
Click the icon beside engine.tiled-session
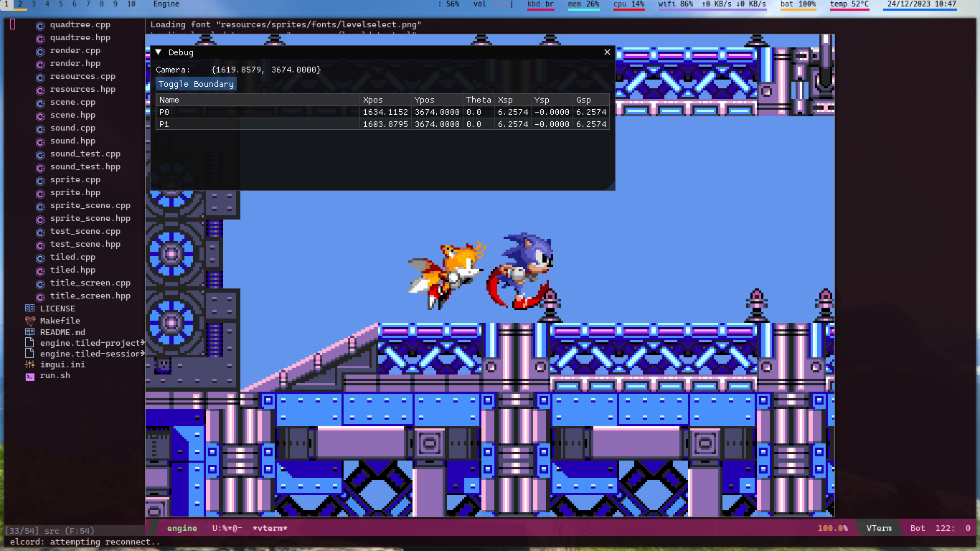point(29,354)
